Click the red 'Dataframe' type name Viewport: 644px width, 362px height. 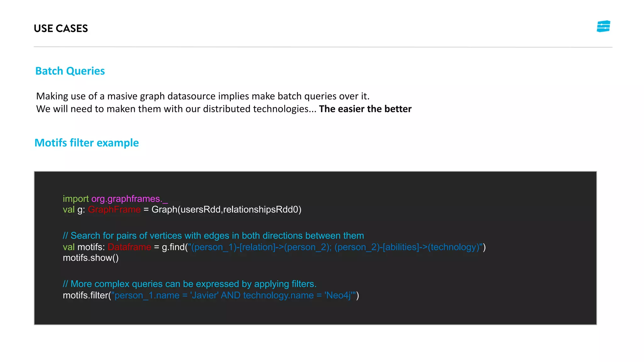[129, 247]
